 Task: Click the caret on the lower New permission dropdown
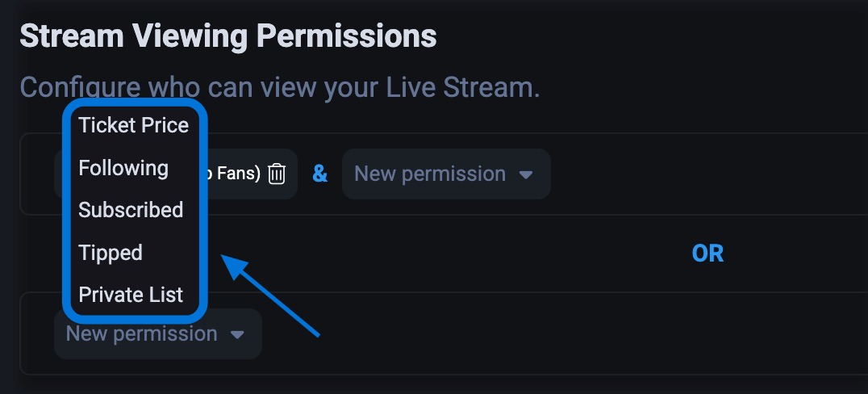(237, 334)
